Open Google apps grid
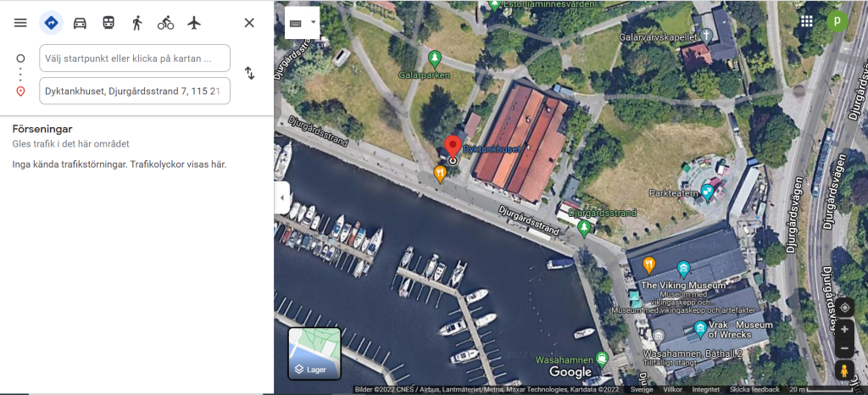868x395 pixels. 807,21
